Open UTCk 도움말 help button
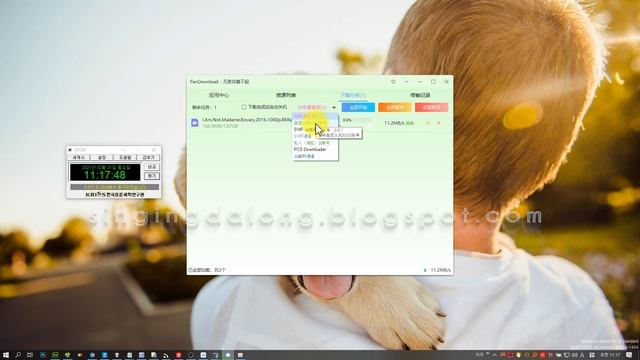 pos(125,158)
